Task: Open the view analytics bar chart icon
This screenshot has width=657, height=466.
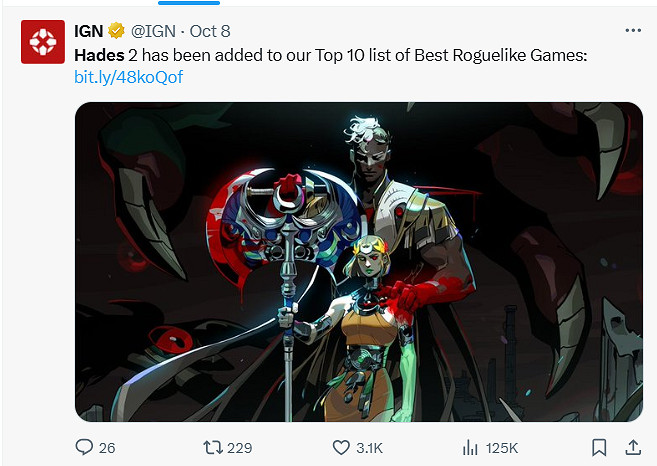Action: [470, 448]
